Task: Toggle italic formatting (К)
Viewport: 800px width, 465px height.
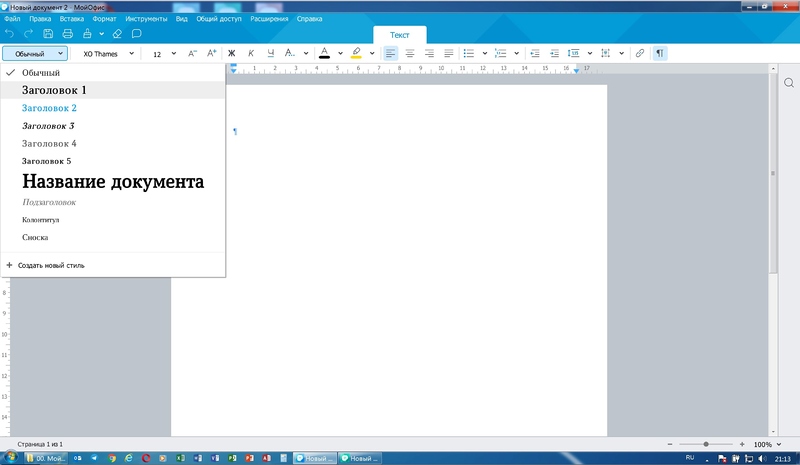Action: (x=251, y=53)
